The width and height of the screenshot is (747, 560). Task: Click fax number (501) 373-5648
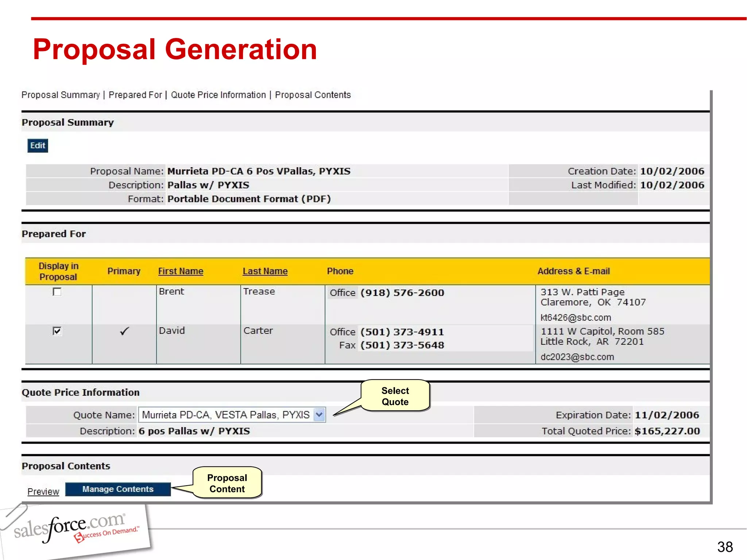[x=402, y=345]
